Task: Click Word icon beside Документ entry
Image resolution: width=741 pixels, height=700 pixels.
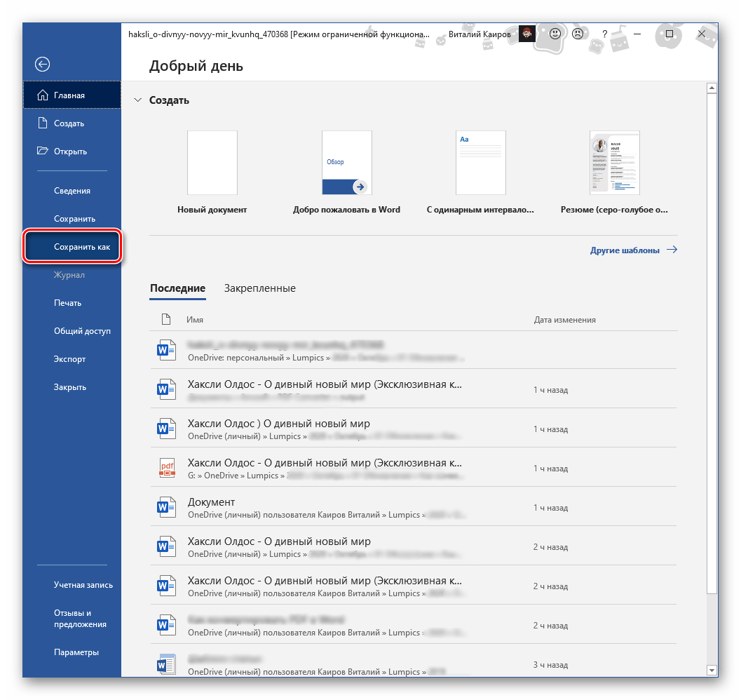Action: [166, 506]
